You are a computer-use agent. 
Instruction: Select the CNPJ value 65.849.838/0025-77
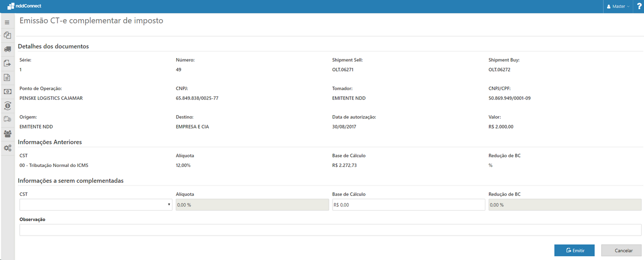(x=197, y=98)
